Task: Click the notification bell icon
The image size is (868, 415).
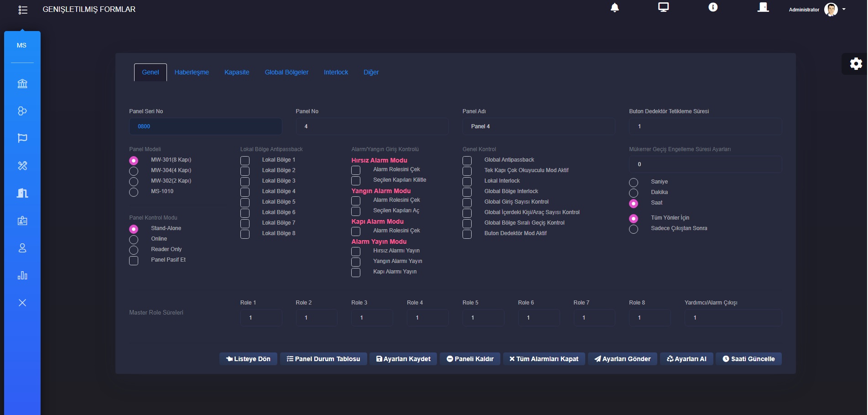Action: coord(614,8)
